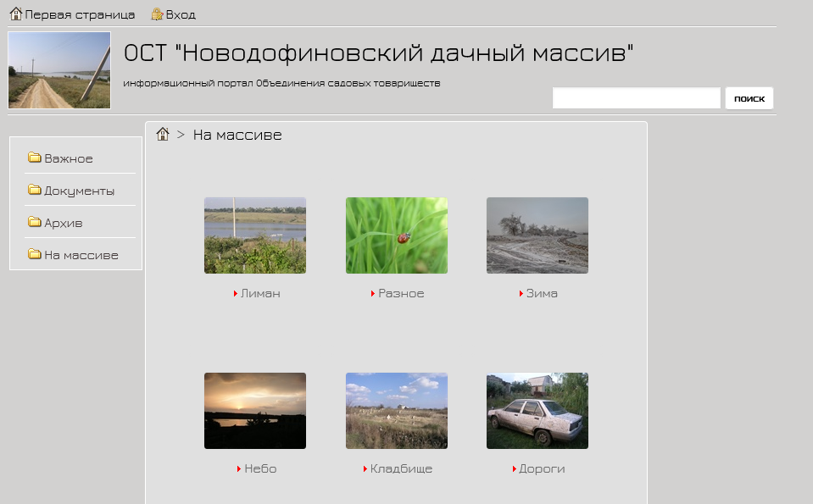Click the folder icon next to На массиве
The image size is (813, 504).
click(35, 254)
